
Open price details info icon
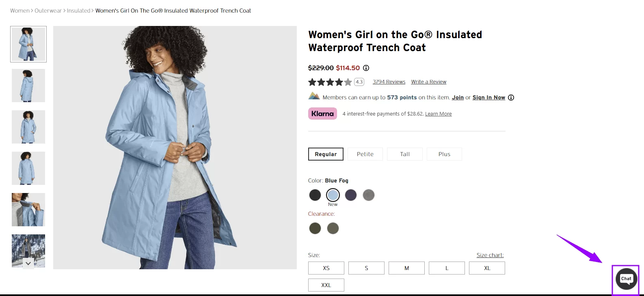click(x=366, y=68)
